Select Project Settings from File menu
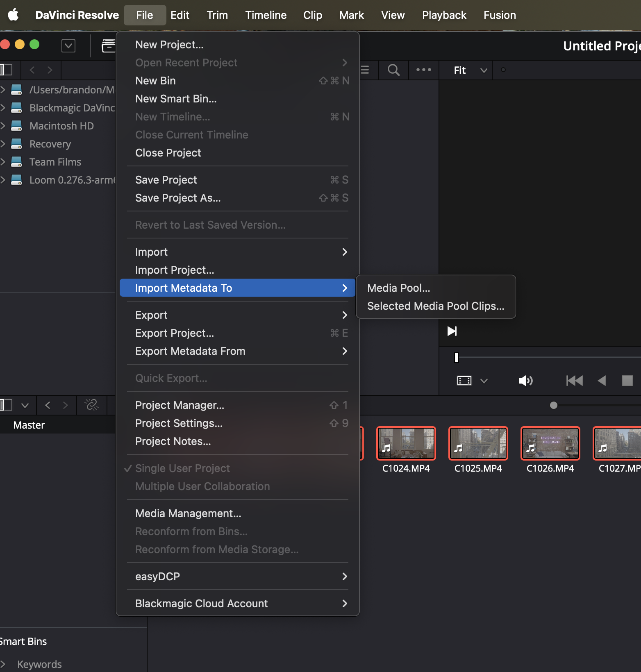The image size is (641, 672). click(179, 423)
